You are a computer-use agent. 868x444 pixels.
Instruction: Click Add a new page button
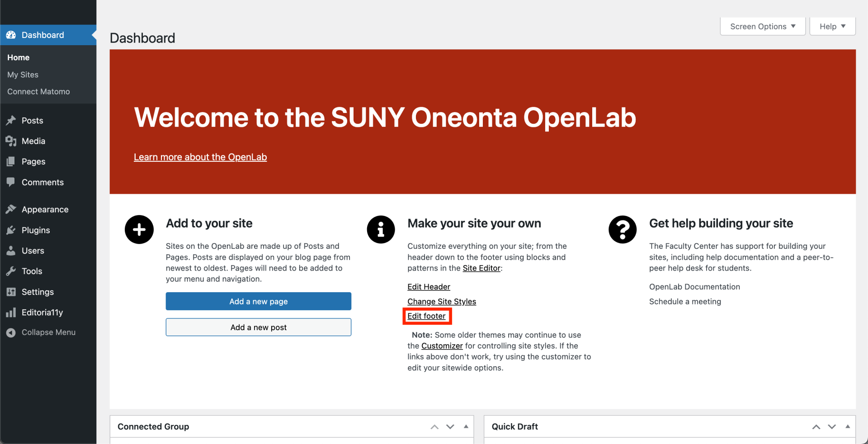(258, 301)
